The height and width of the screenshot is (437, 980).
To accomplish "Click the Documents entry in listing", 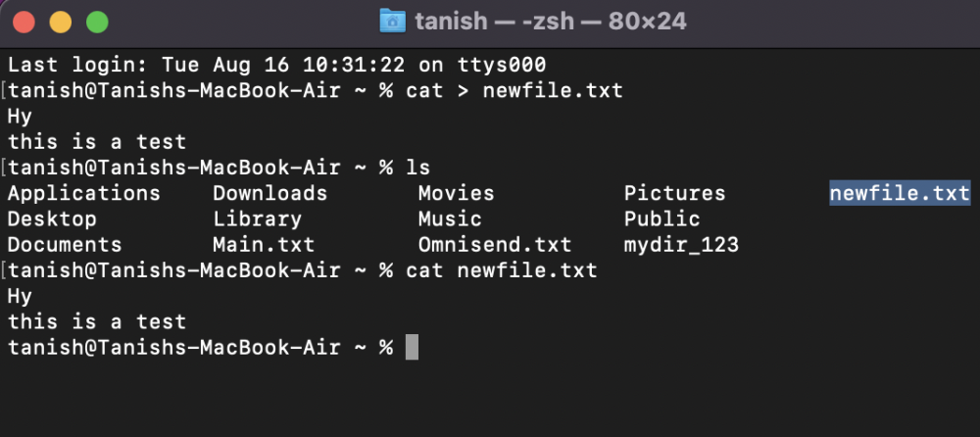I will pos(65,244).
